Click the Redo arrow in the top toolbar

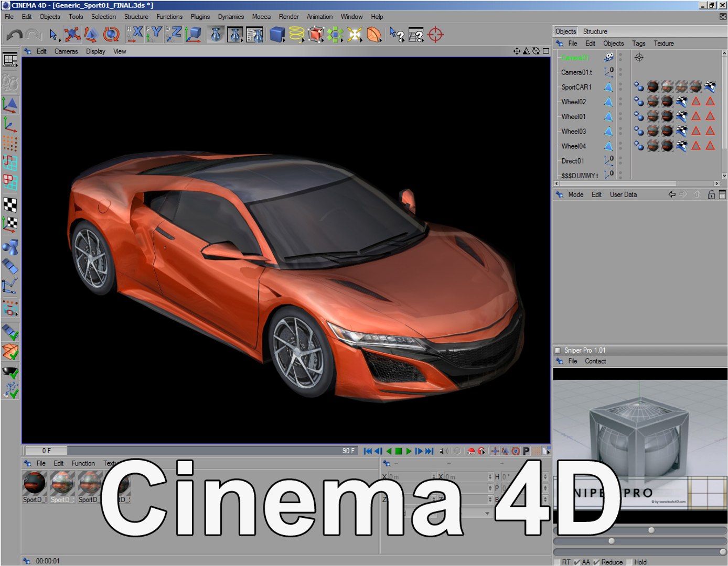34,35
